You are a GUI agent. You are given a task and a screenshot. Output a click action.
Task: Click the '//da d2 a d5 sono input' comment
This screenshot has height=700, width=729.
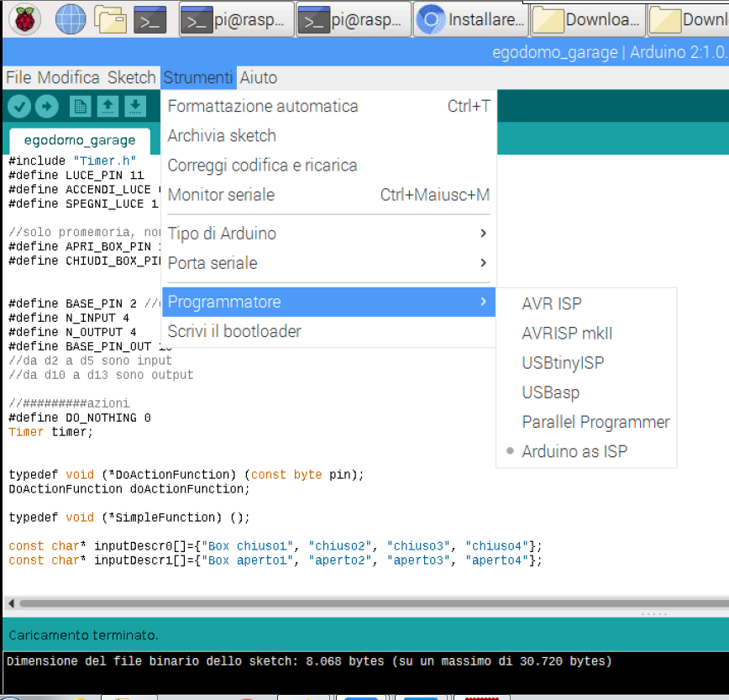point(90,361)
